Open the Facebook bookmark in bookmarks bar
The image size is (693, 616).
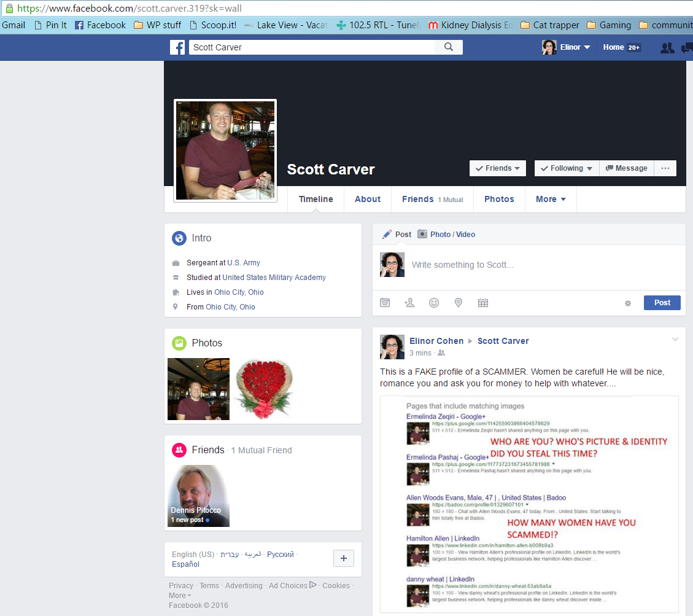100,25
